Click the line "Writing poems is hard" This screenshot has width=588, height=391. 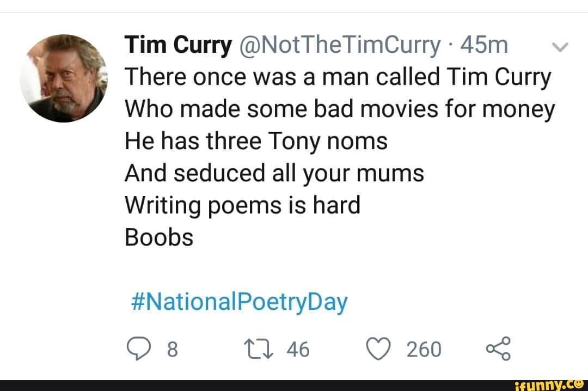click(242, 205)
